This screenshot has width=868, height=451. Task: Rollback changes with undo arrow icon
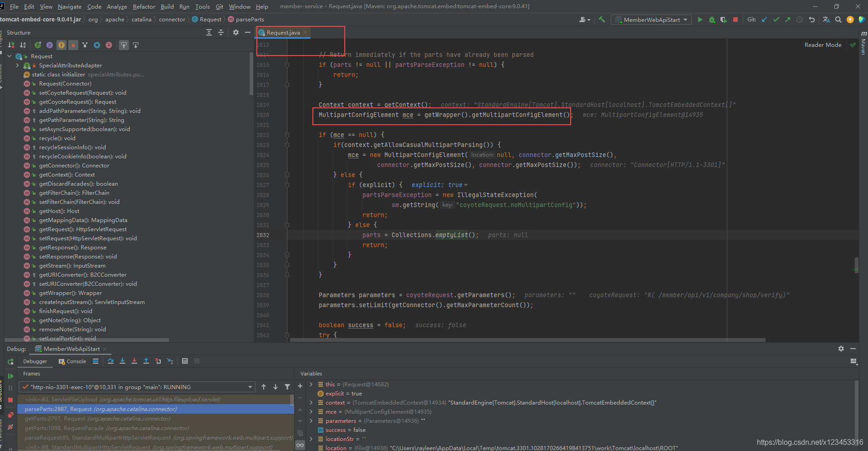[x=812, y=20]
